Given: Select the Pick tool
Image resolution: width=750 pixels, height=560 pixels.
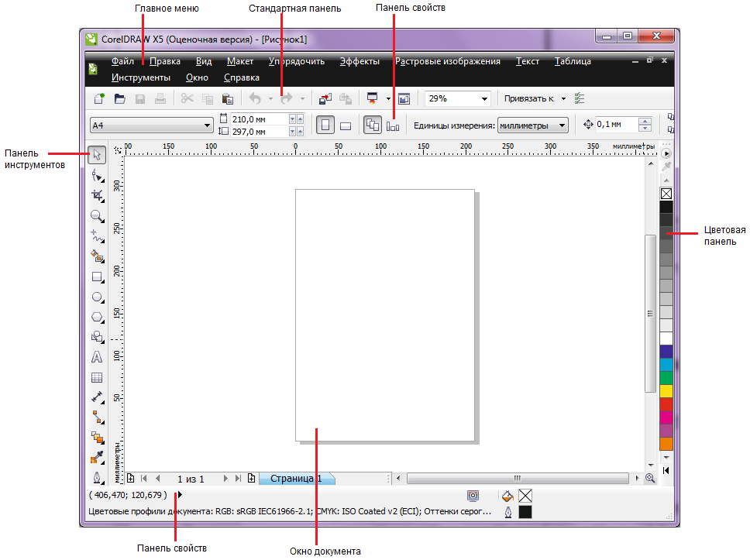Looking at the screenshot, I should click(97, 155).
